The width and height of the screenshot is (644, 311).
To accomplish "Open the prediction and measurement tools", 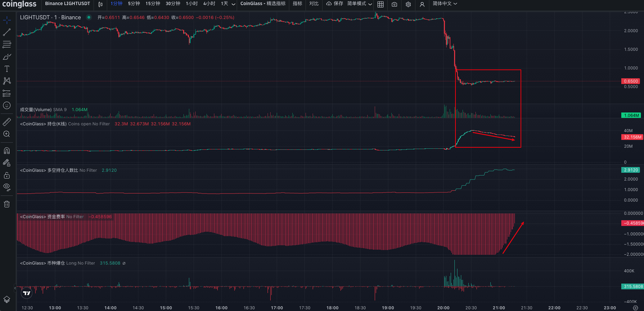I will (7, 93).
